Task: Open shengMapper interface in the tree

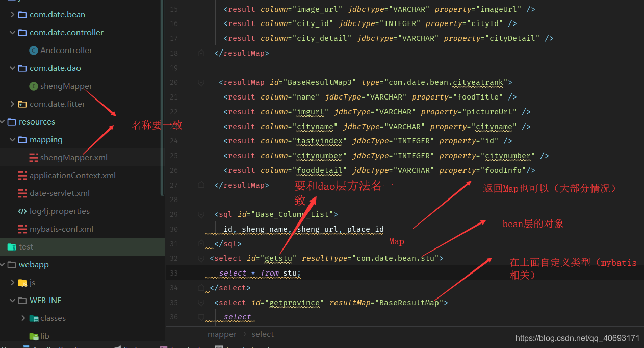Action: pos(66,86)
